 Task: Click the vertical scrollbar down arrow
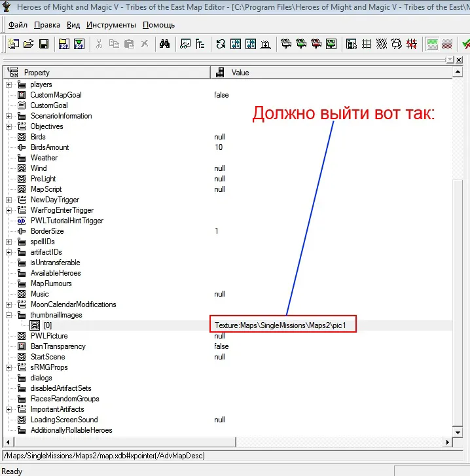click(x=458, y=432)
